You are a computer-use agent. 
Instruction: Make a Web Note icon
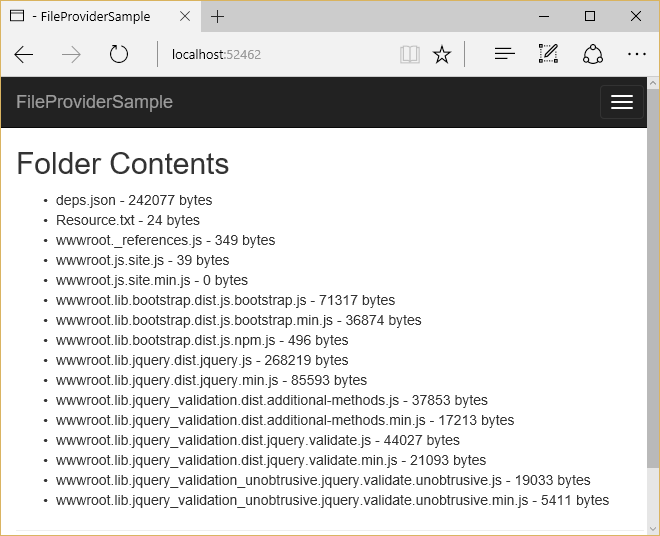coord(548,55)
